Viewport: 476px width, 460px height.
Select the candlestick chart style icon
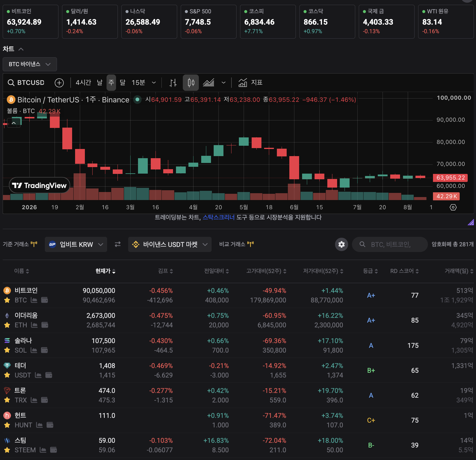pyautogui.click(x=191, y=83)
